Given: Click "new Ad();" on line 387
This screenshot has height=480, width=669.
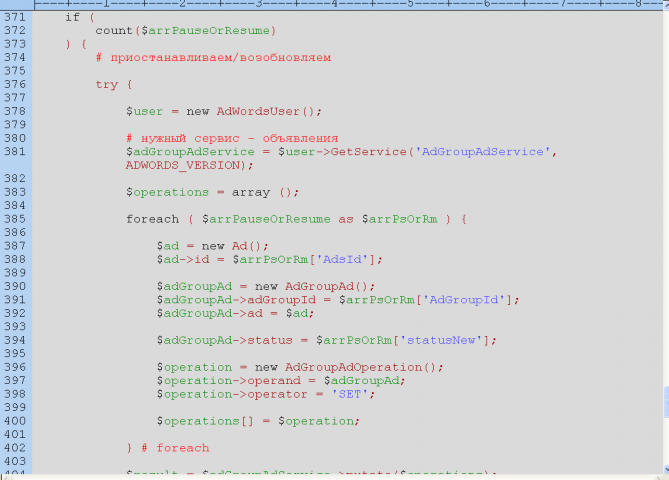Looking at the screenshot, I should point(235,246).
